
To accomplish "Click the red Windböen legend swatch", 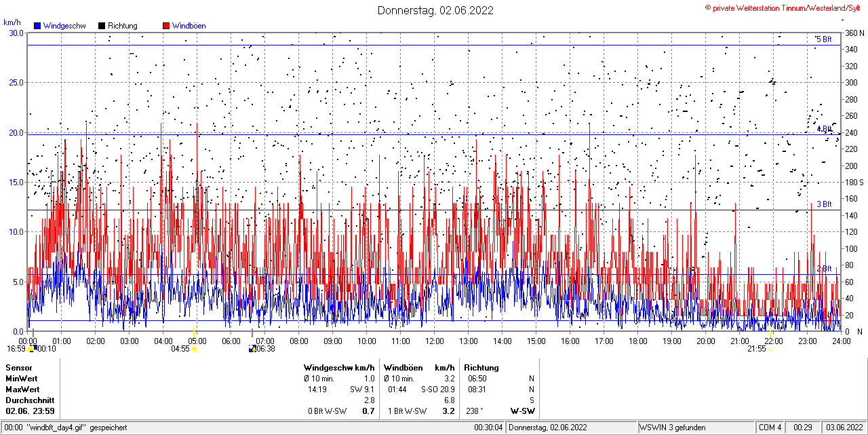I will point(166,26).
